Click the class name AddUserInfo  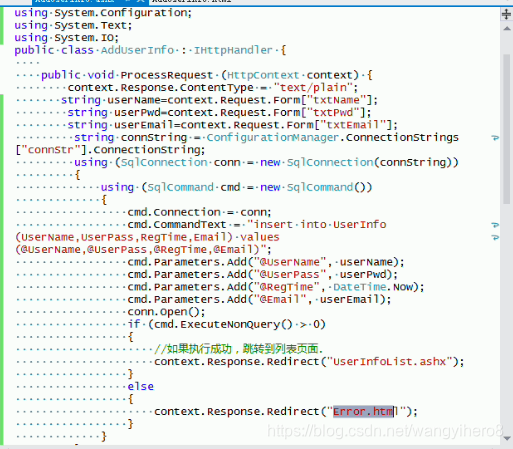coord(137,50)
